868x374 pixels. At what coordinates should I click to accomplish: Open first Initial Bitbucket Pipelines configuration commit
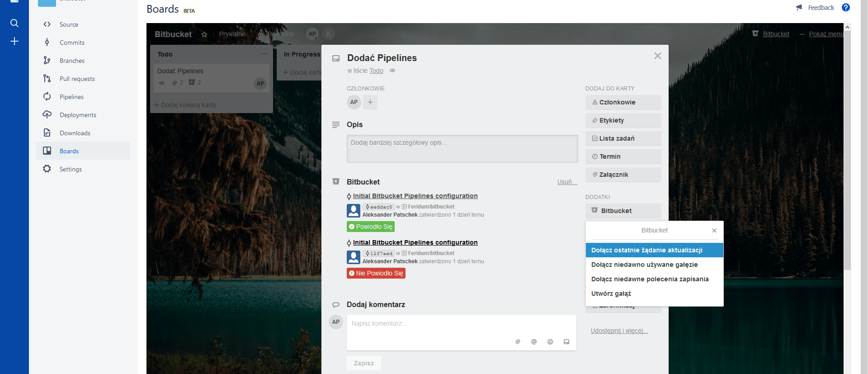415,196
